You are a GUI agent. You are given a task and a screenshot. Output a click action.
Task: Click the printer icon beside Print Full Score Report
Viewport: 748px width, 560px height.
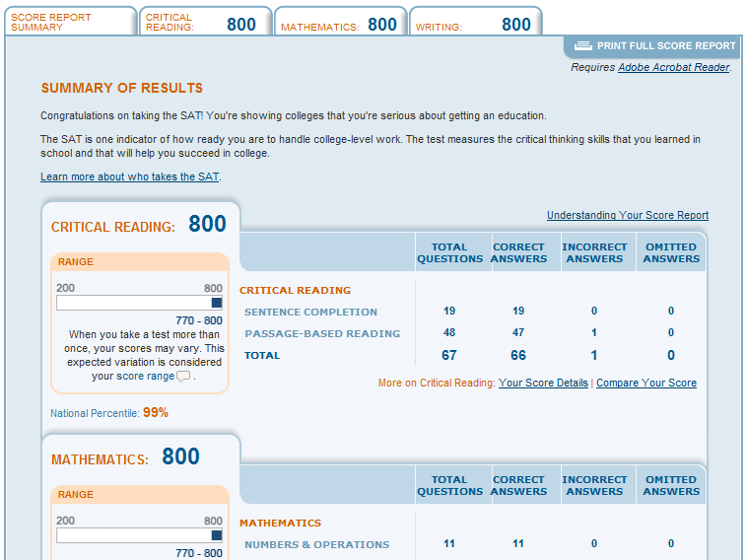coord(583,45)
